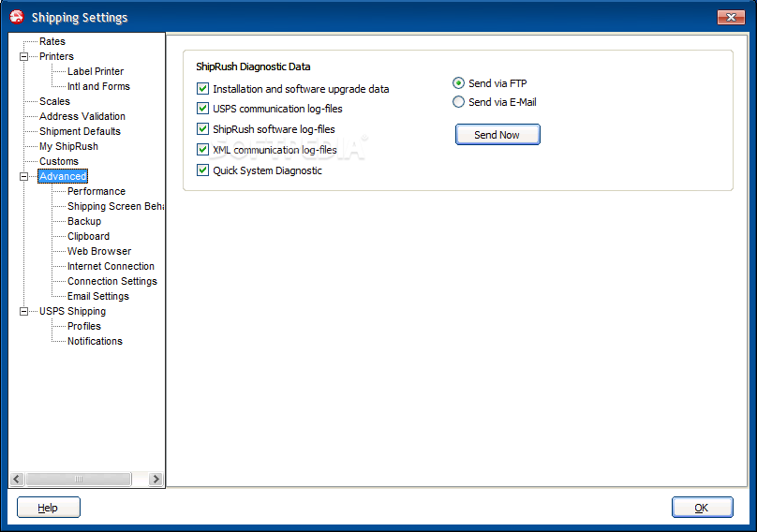Open Address Validation settings

[x=82, y=116]
